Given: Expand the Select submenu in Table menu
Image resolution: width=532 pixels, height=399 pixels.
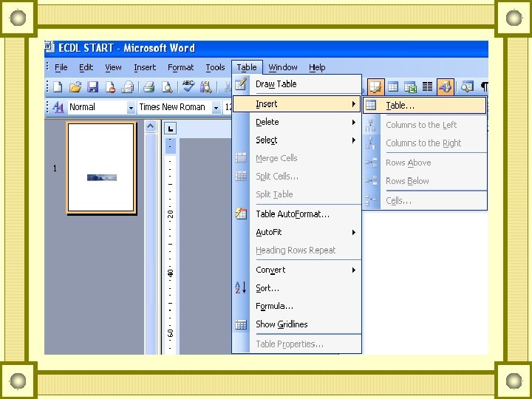Looking at the screenshot, I should point(297,140).
